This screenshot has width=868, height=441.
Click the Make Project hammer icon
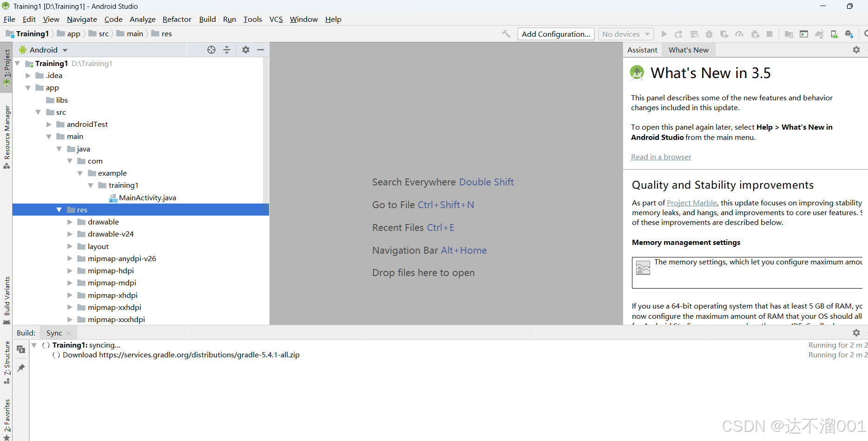coord(506,34)
